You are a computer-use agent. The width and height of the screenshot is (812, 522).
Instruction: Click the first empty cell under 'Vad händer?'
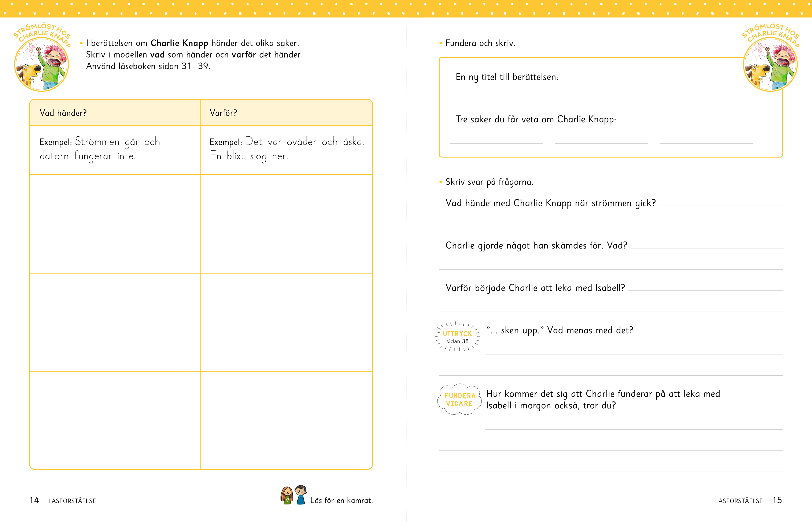click(115, 224)
